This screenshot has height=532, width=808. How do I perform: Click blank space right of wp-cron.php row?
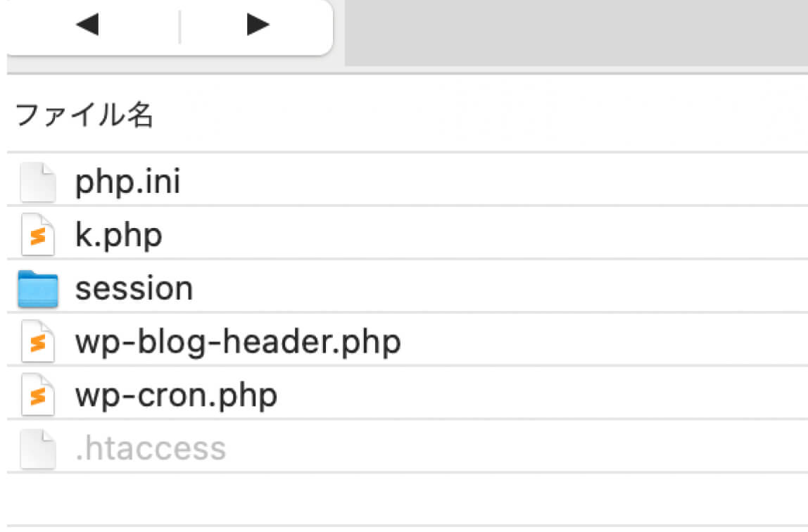tap(541, 395)
